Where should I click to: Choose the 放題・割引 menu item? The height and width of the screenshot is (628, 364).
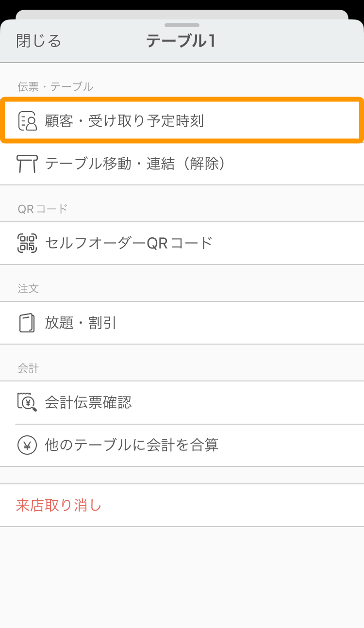click(182, 323)
